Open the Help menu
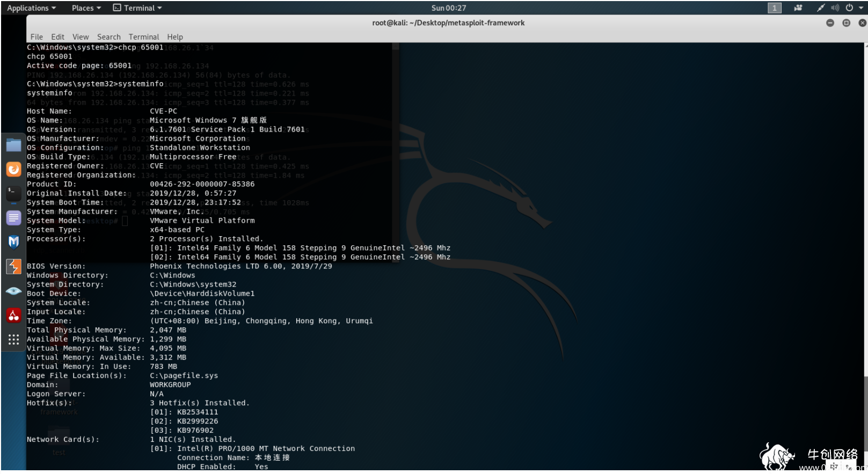 175,37
